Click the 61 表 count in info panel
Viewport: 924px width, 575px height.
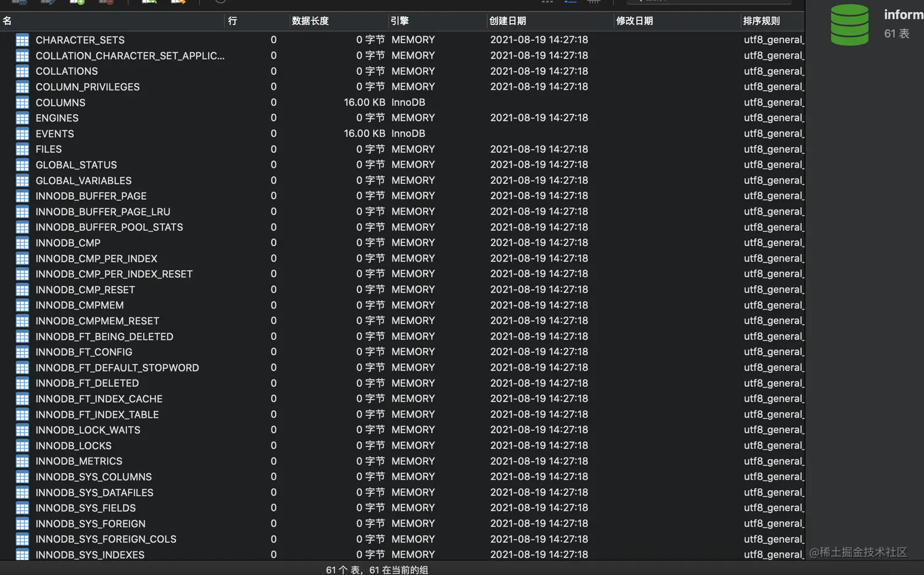tap(897, 34)
